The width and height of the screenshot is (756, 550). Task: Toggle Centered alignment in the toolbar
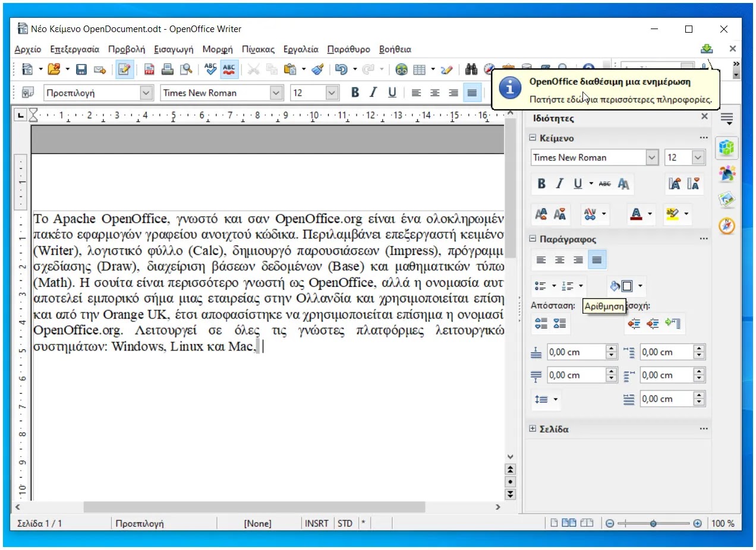pyautogui.click(x=435, y=93)
